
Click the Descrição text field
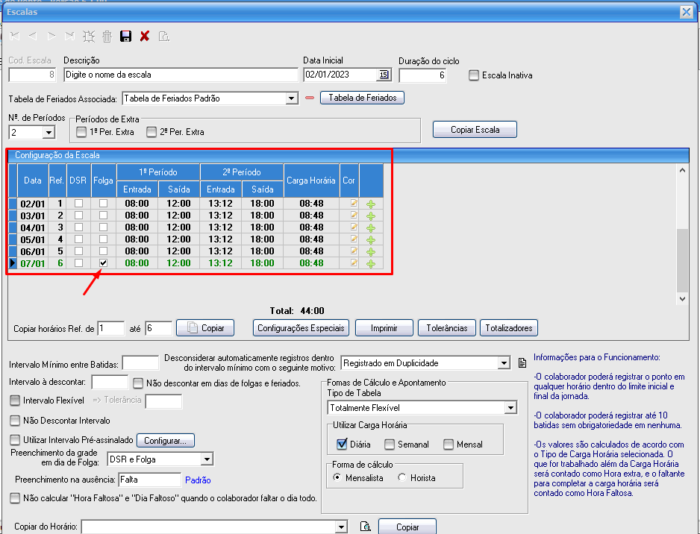click(x=180, y=75)
